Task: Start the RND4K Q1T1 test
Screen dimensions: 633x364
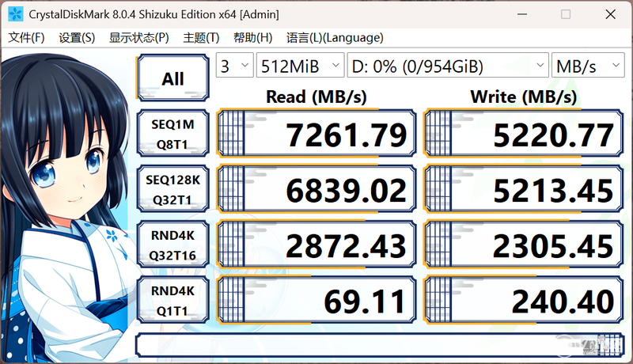Action: click(172, 300)
